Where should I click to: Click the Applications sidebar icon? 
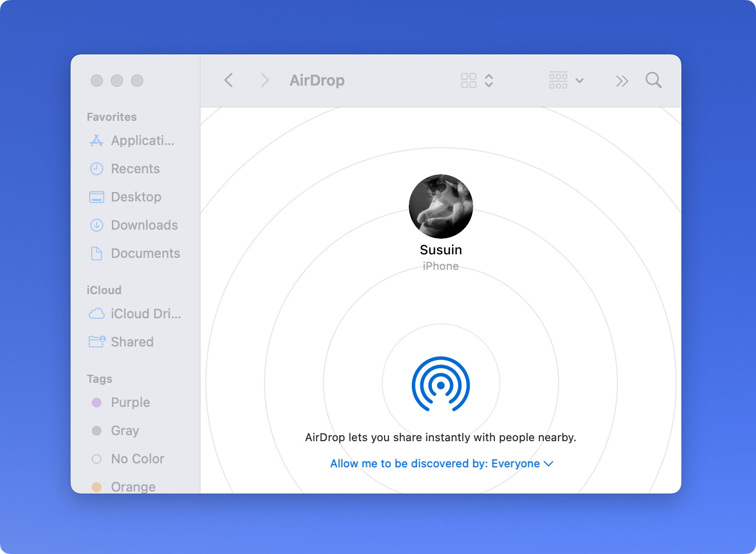(96, 141)
